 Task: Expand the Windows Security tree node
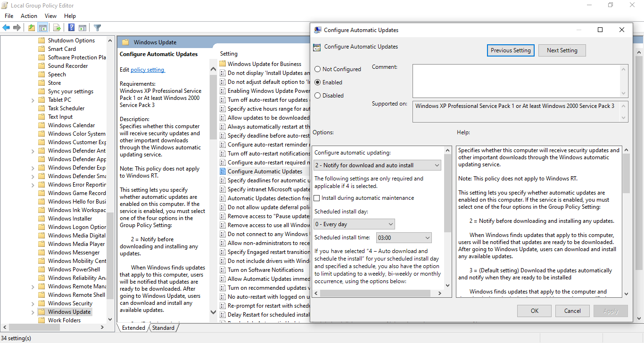(x=33, y=303)
